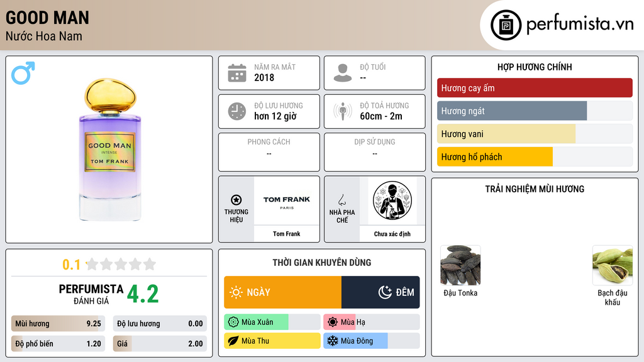Click the nose icon above Nhà pha chế
Screen dimensions: 644x362
[341, 200]
